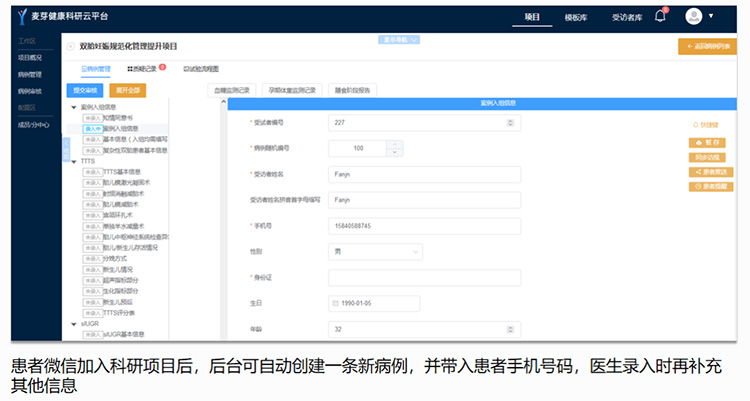Screen dimensions: 750x401
Task: Decrease the 病例随机编号 value with down arrow
Action: coord(395,152)
